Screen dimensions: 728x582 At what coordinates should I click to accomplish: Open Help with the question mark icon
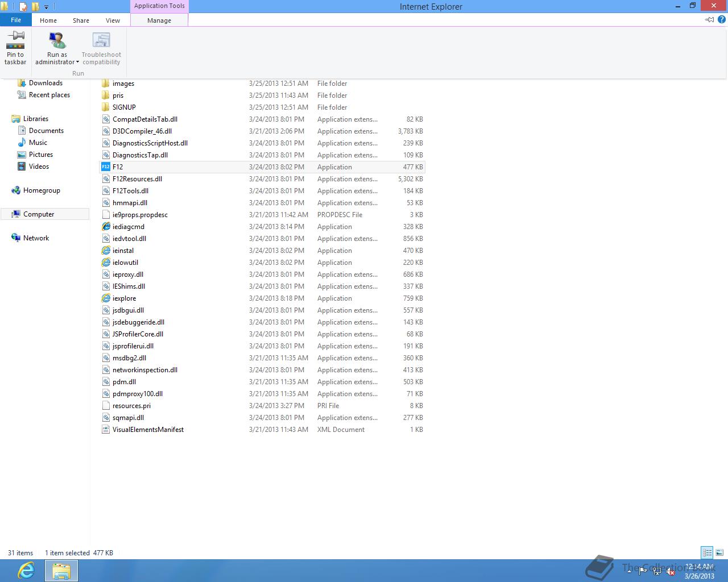[722, 19]
